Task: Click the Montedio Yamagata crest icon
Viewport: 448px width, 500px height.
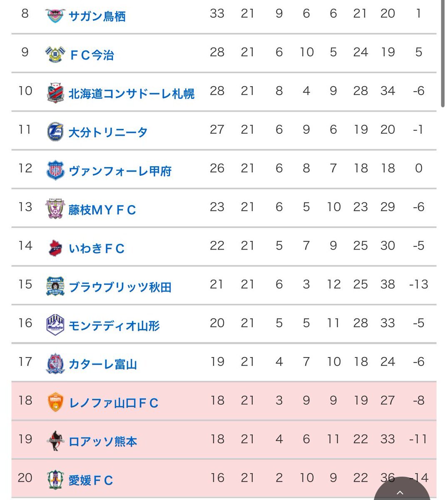Action: click(x=55, y=325)
